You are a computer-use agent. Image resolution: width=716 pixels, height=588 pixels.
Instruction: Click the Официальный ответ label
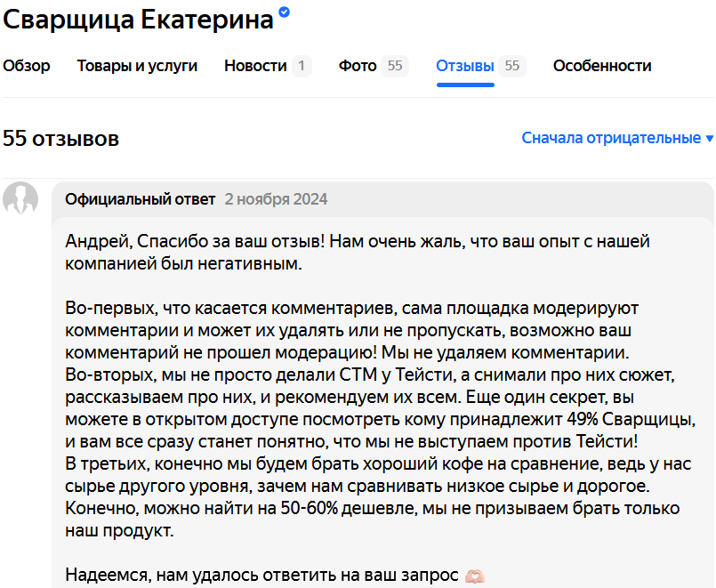tap(140, 199)
